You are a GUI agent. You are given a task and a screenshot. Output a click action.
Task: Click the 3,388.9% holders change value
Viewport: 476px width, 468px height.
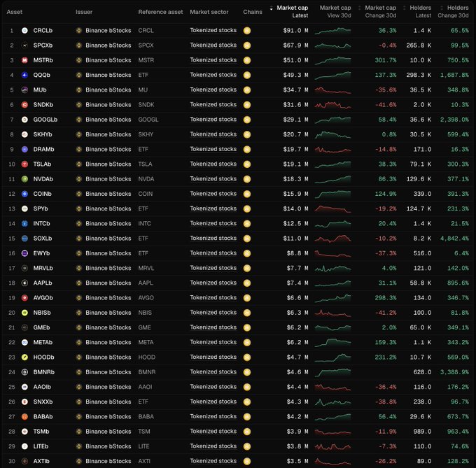(454, 372)
